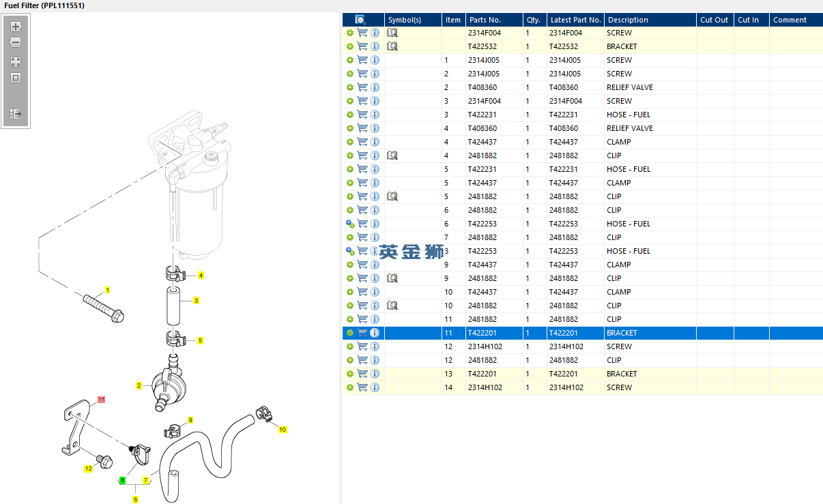Open symbol icon for item 4 clip 2481882
The width and height of the screenshot is (823, 504).
(392, 155)
